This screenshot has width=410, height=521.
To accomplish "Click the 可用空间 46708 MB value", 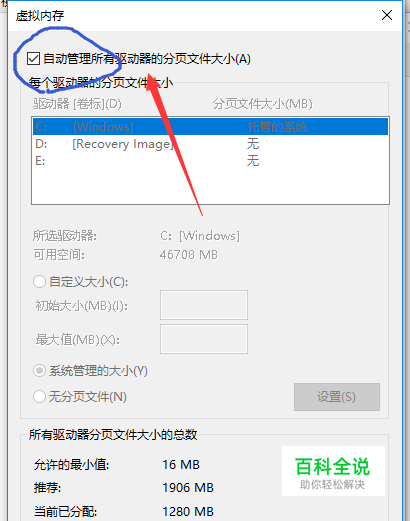I will (189, 255).
